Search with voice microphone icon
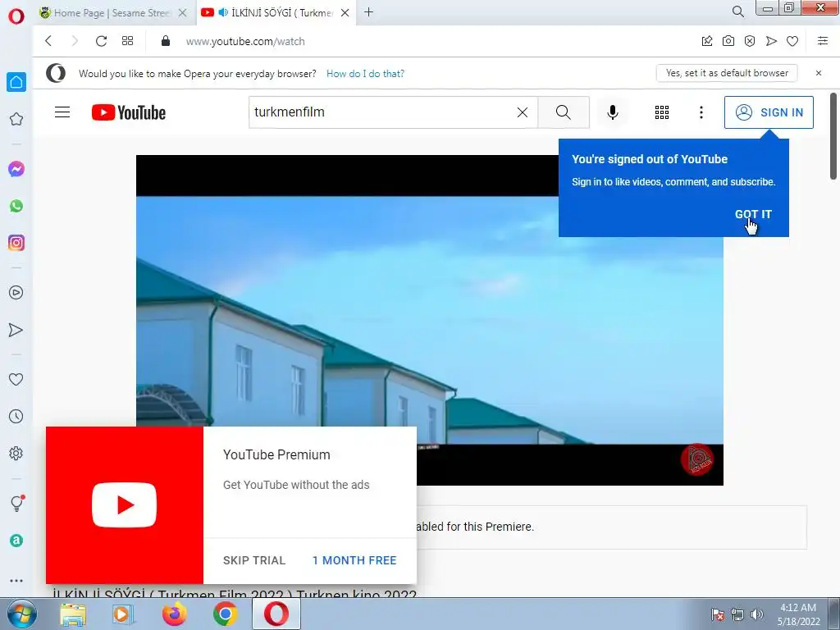Viewport: 840px width, 630px height. [612, 112]
